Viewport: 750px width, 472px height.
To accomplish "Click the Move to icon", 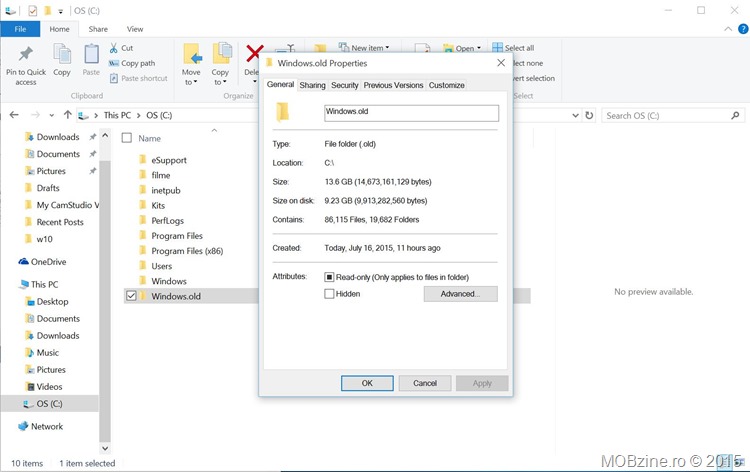I will pos(193,54).
